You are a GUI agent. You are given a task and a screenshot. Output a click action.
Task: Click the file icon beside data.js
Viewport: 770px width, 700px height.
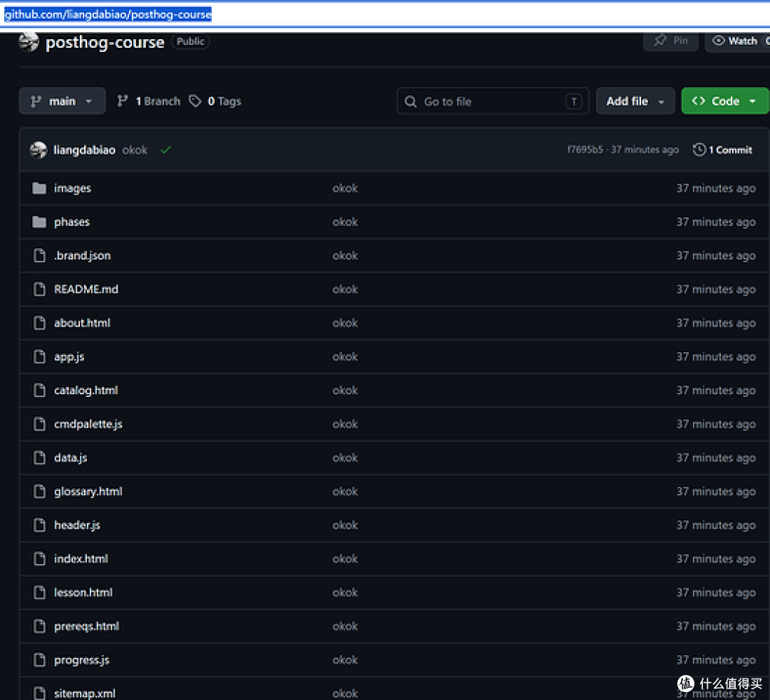click(39, 458)
